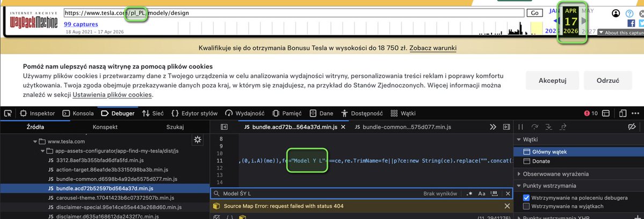Click the in-file search field with Model ŚY L

(x=320, y=194)
